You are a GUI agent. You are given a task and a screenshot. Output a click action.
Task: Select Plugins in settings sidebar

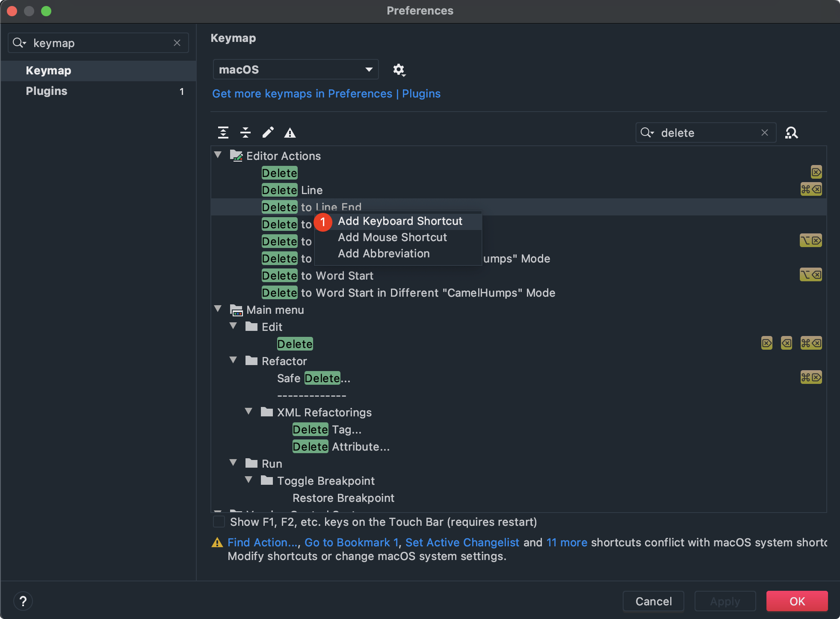click(x=98, y=91)
